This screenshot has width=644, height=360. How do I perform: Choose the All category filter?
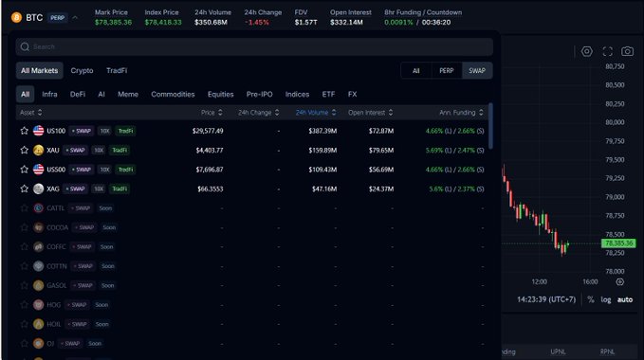tap(25, 95)
